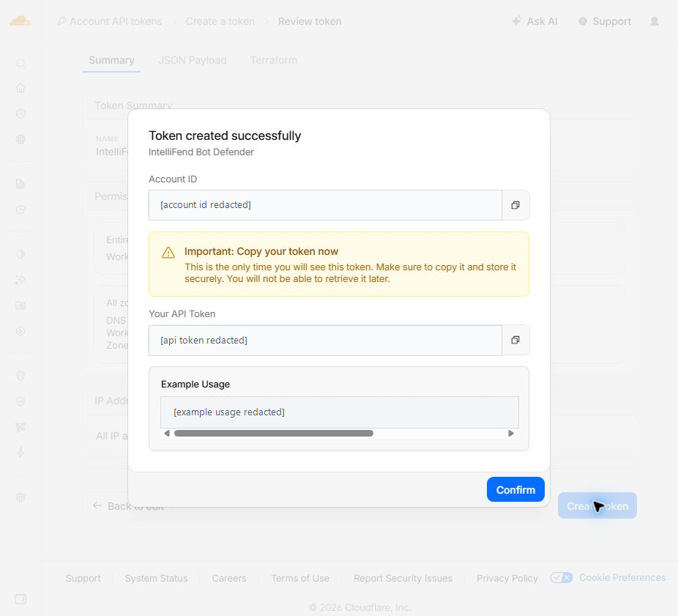Click the Your API Token field
Screen dimensions: 689x616
point(325,341)
